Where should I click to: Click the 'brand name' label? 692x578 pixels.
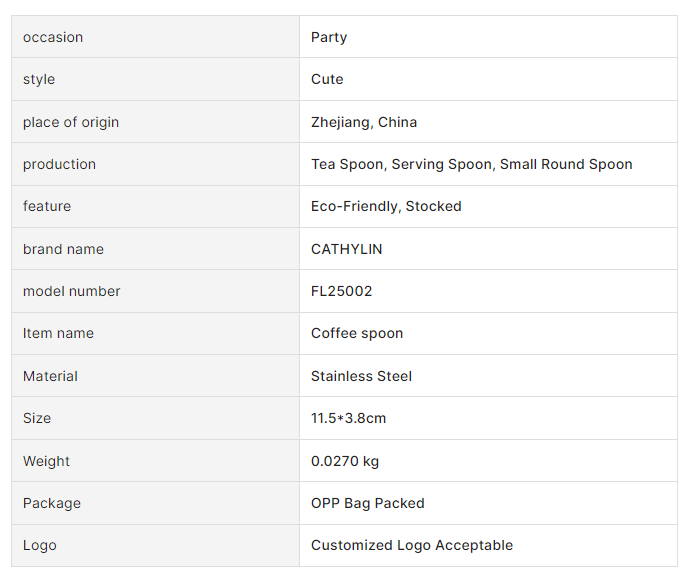pyautogui.click(x=63, y=249)
